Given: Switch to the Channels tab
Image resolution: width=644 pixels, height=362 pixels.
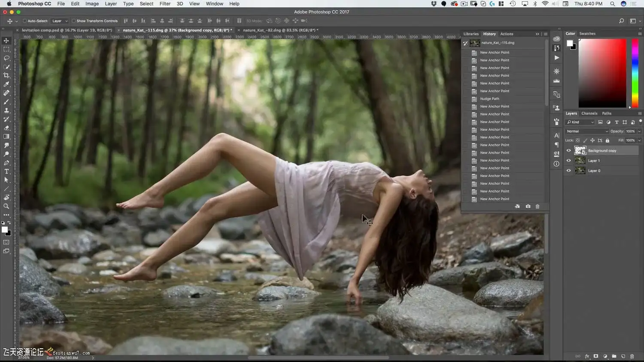Looking at the screenshot, I should (589, 114).
